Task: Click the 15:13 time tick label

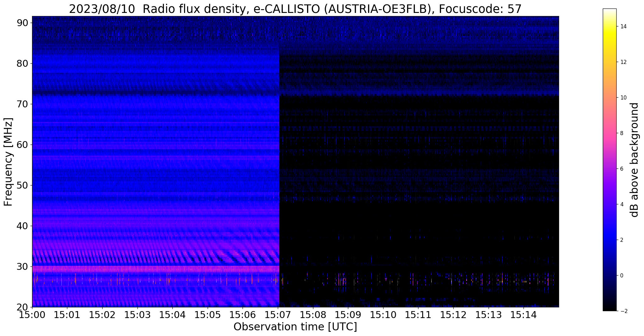Action: [x=489, y=315]
